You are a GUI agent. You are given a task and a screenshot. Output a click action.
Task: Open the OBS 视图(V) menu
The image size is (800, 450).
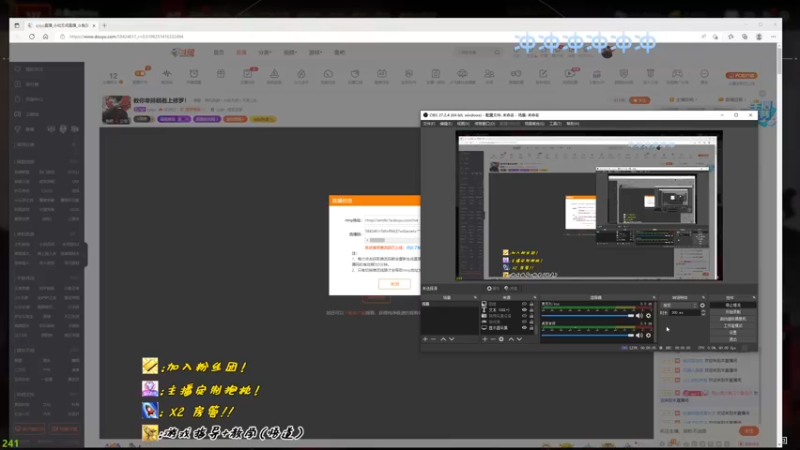pyautogui.click(x=463, y=124)
